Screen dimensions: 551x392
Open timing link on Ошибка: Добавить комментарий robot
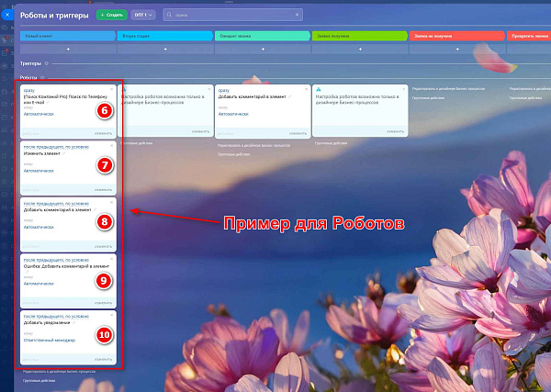tap(56, 260)
